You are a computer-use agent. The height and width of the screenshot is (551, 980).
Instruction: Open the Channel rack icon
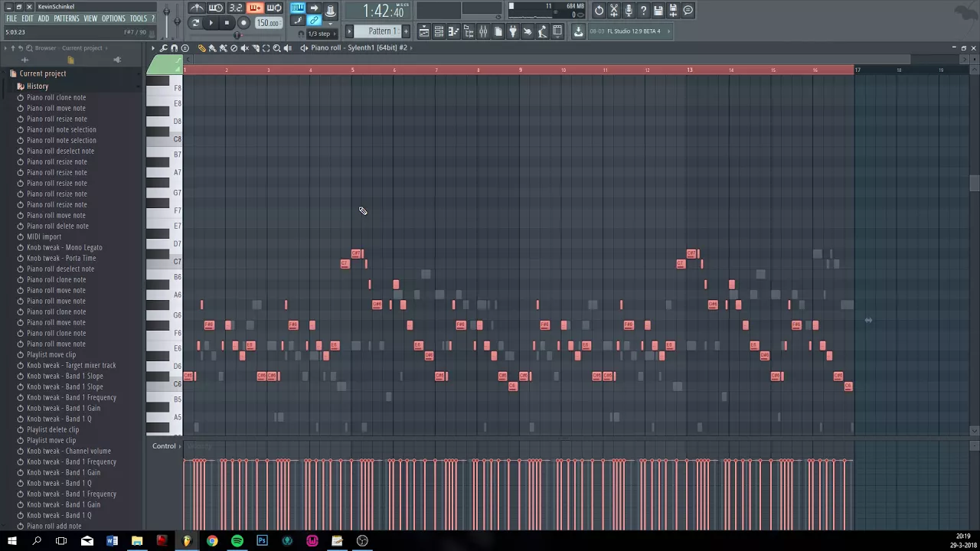pyautogui.click(x=439, y=31)
